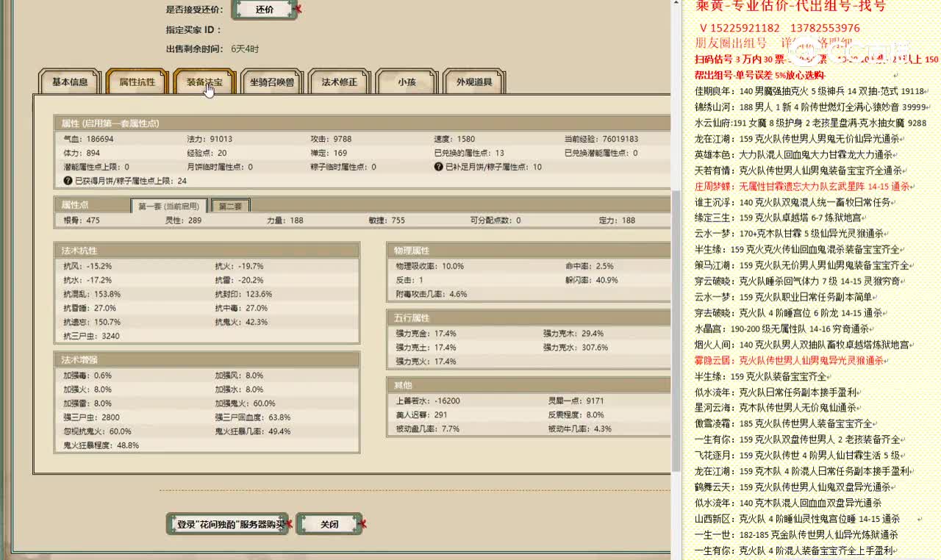The image size is (941, 560).
Task: Click the 根骨: 475 attribute
Action: coord(82,220)
